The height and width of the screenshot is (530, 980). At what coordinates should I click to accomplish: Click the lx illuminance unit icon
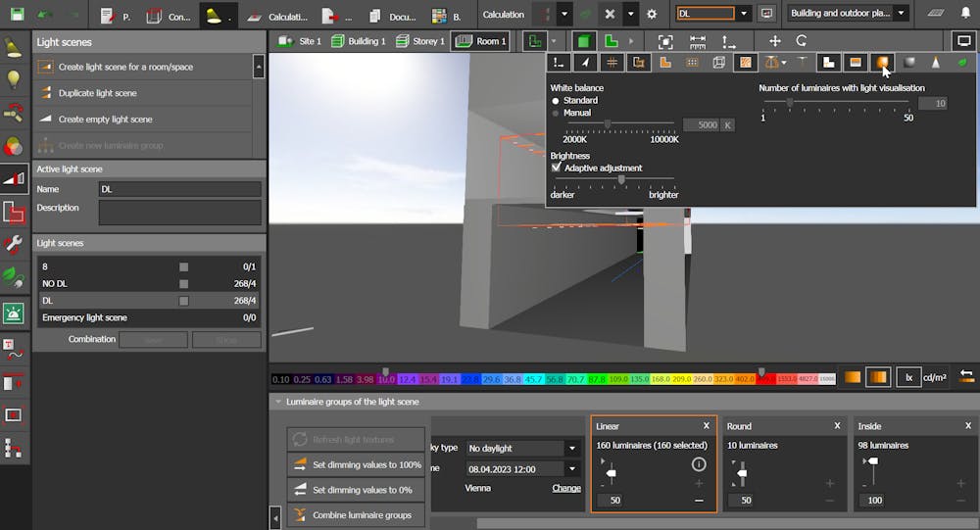(908, 377)
